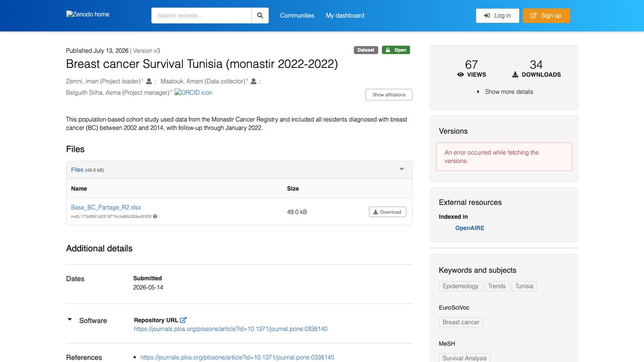Download Base_BC_Partage_R2.xlsx file
644x362 pixels.
coord(387,212)
